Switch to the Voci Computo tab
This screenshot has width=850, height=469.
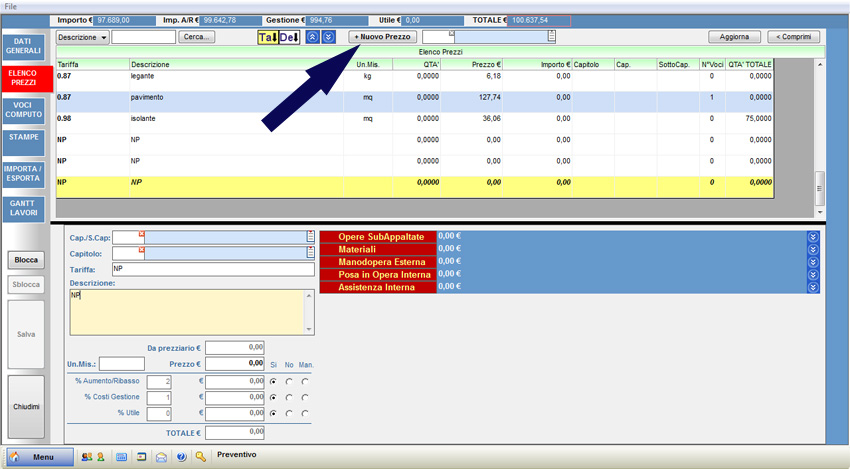click(24, 110)
